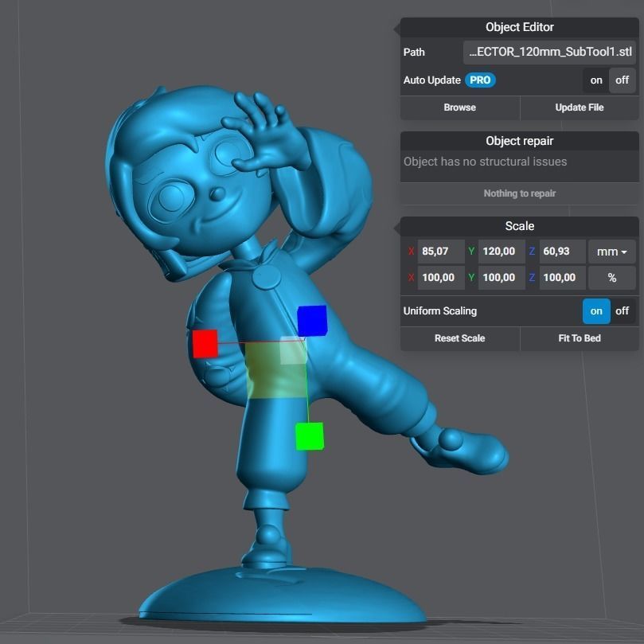Viewport: 644px width, 644px height.
Task: Turn Auto Update off
Action: coord(622,80)
